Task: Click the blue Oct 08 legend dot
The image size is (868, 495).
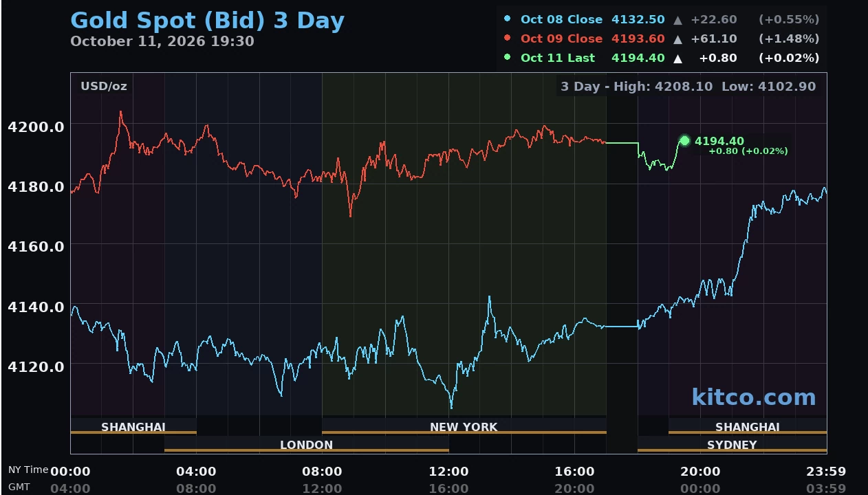Action: 507,19
